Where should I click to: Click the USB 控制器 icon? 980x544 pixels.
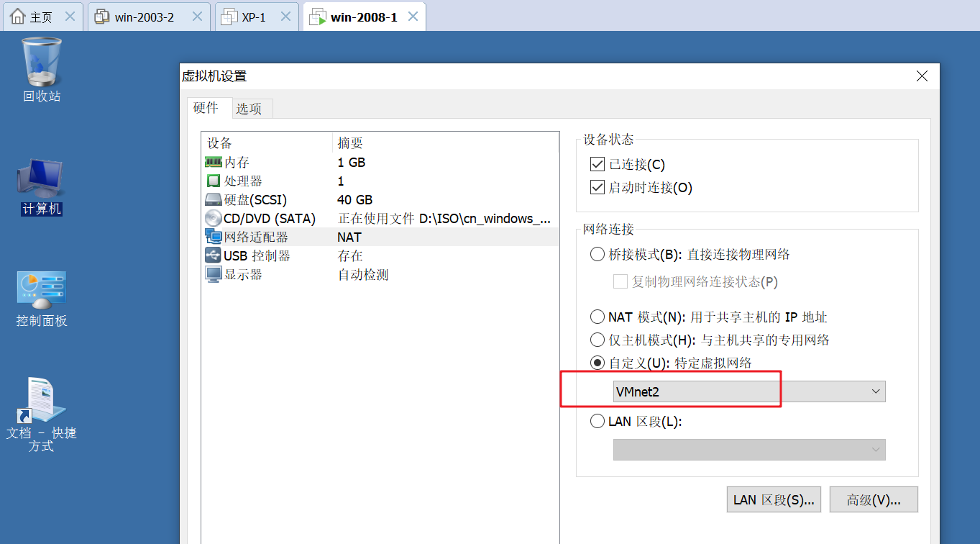point(214,255)
